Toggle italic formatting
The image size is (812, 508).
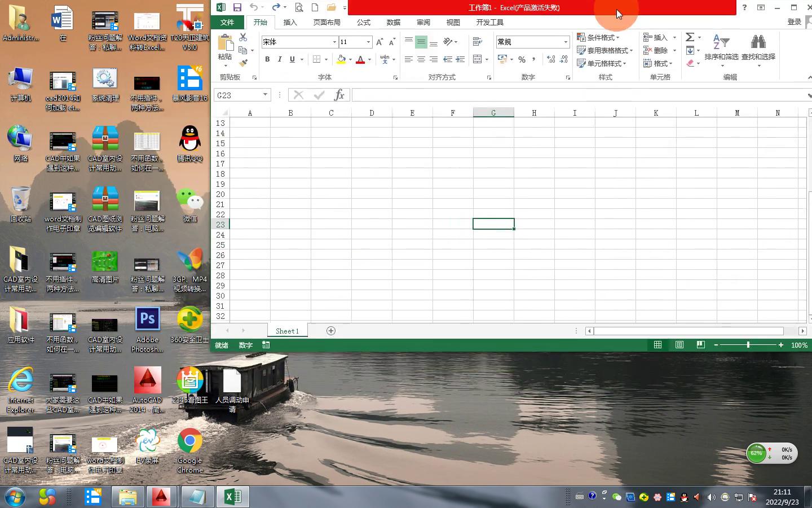tap(280, 59)
